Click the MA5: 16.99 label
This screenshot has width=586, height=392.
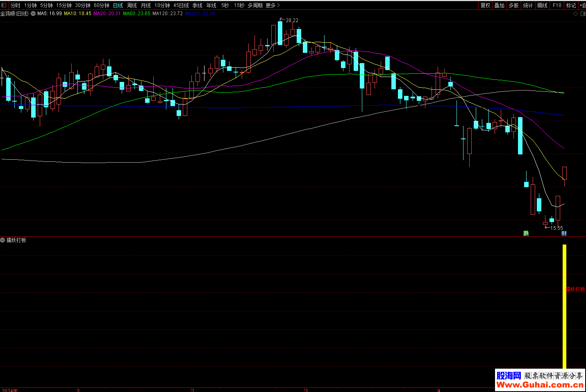coord(50,14)
